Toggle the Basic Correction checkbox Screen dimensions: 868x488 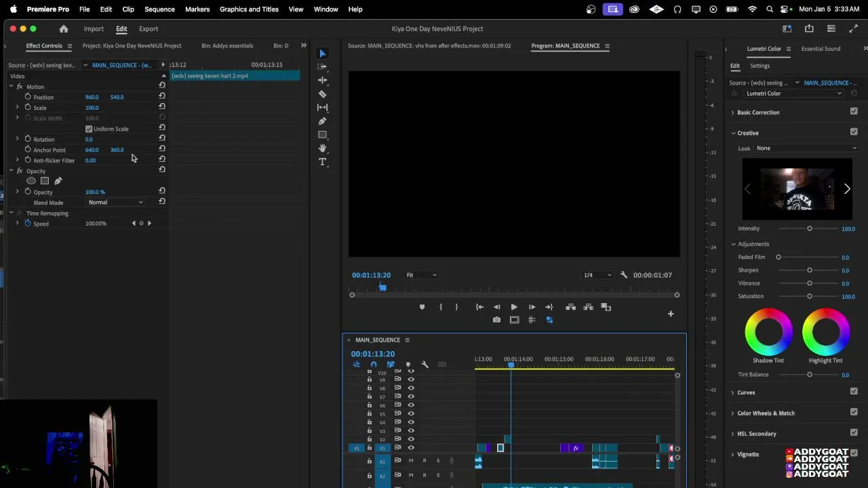coord(854,111)
